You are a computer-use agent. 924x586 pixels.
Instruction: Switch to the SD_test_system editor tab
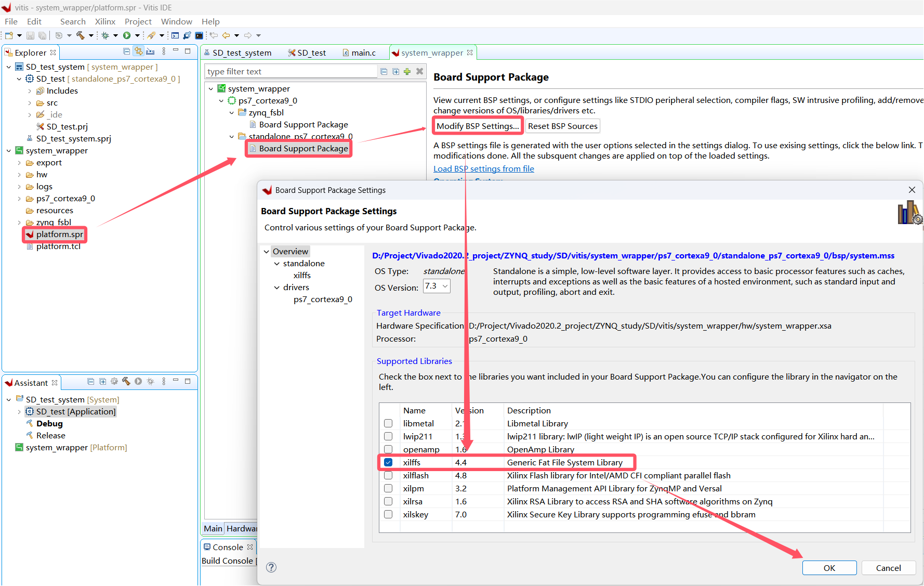(x=237, y=53)
